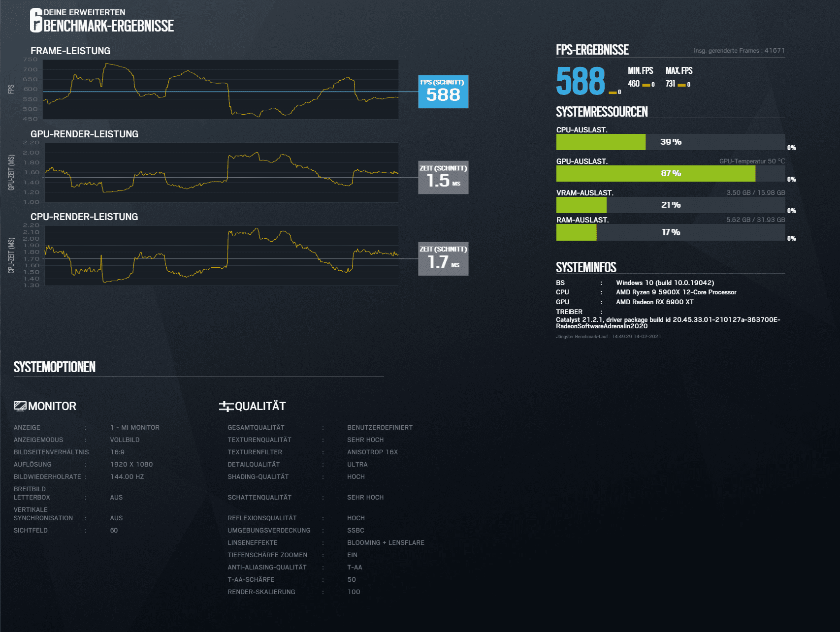This screenshot has height=632, width=840.
Task: Click '3.50 GB / 15.98 GB' VRAM text
Action: point(756,192)
